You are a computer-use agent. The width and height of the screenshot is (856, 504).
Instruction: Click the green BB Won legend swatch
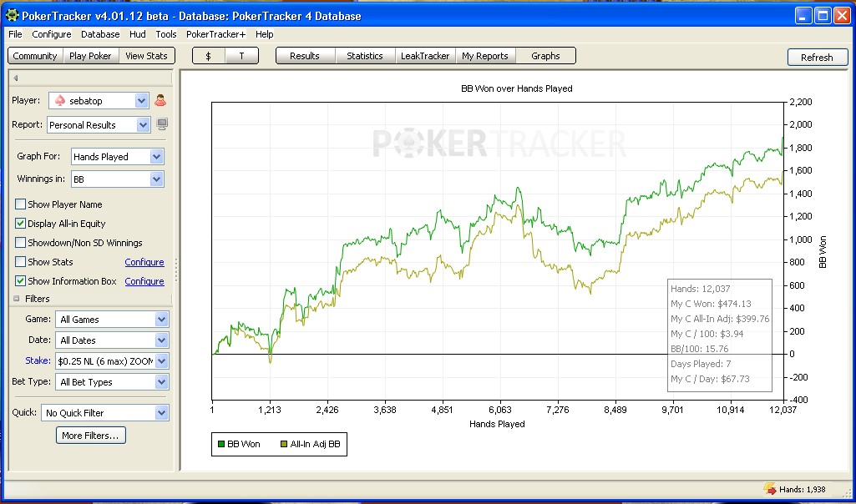click(221, 444)
